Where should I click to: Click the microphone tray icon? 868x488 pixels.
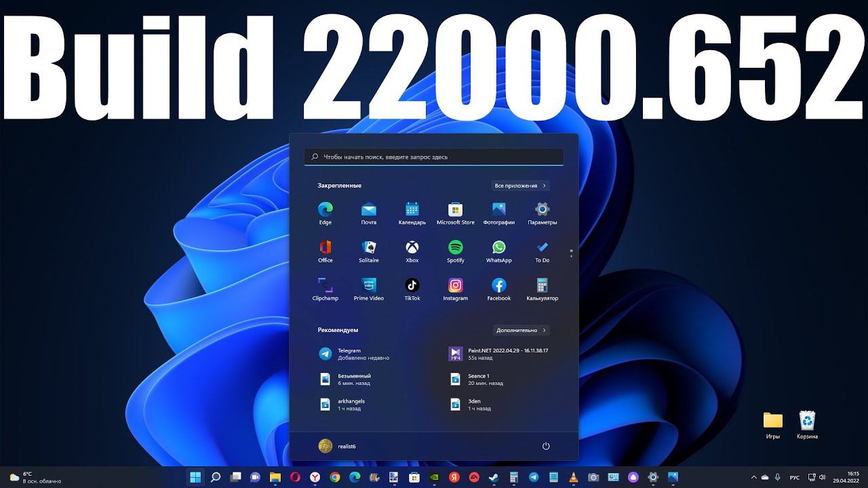778,477
